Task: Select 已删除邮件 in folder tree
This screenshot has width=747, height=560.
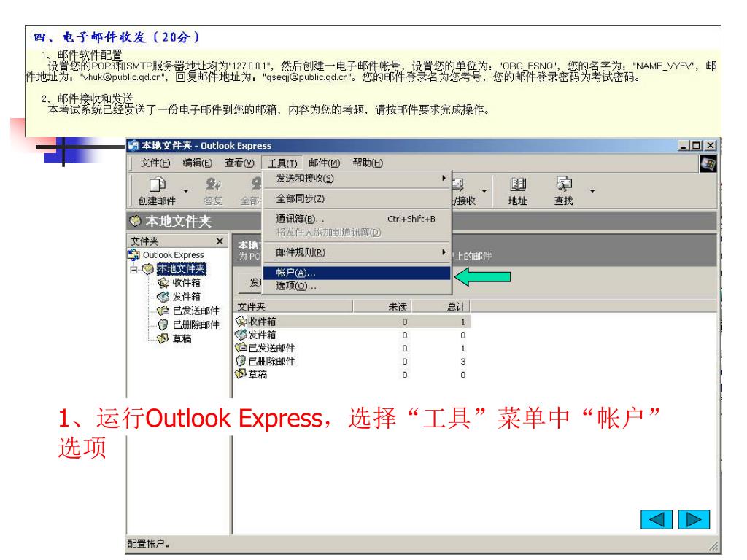Action: coord(196,324)
